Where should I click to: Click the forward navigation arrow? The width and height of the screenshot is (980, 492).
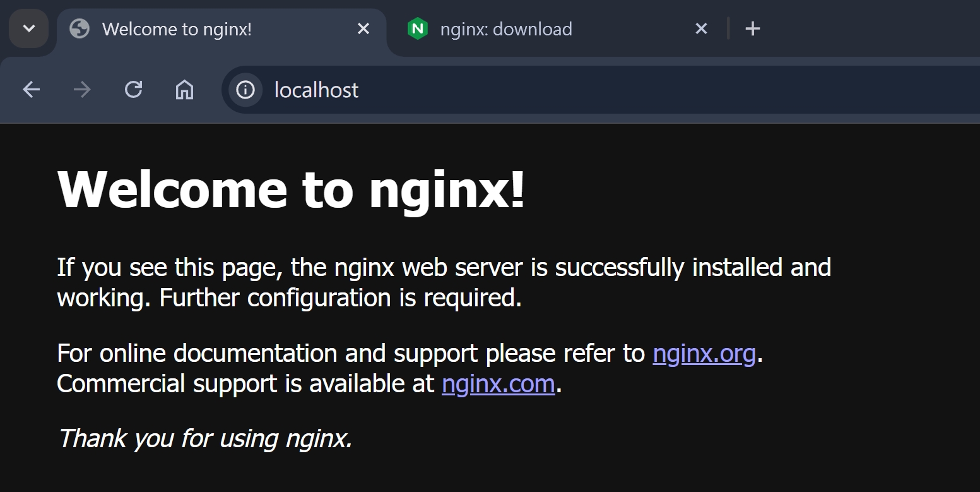pyautogui.click(x=82, y=90)
